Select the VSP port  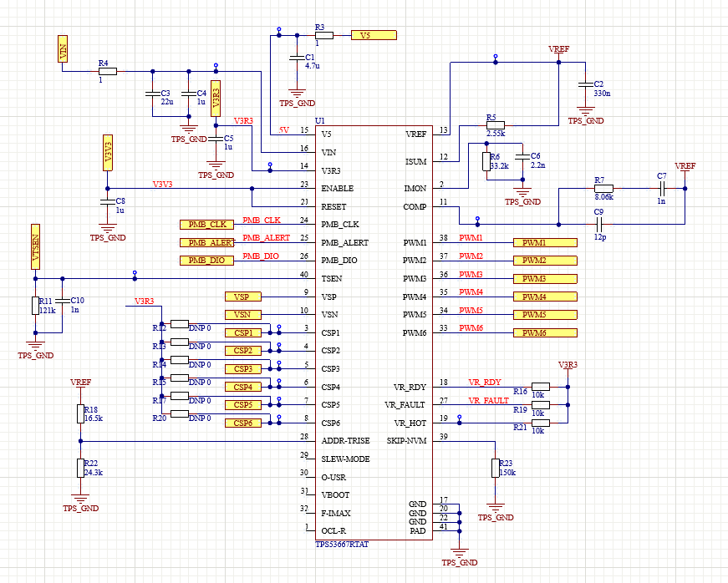tap(243, 297)
